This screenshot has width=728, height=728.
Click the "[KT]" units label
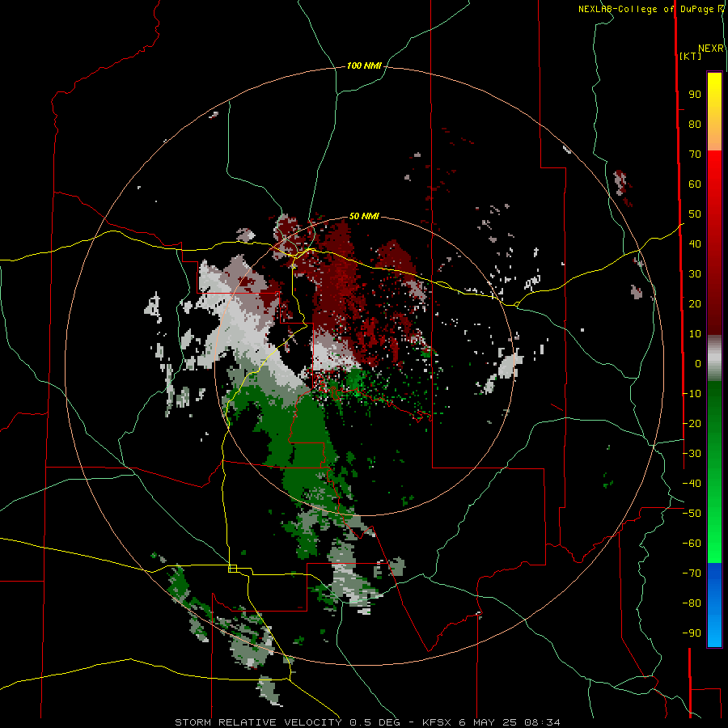click(x=691, y=56)
